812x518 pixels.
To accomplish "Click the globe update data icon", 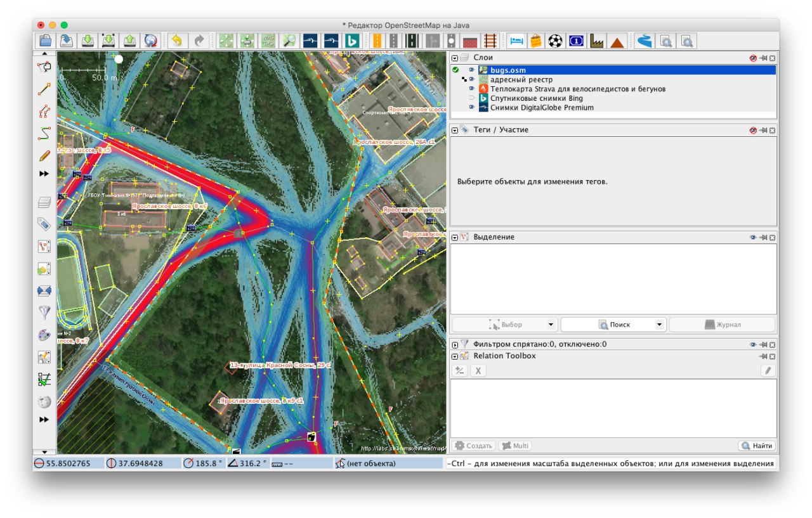I will pos(150,41).
